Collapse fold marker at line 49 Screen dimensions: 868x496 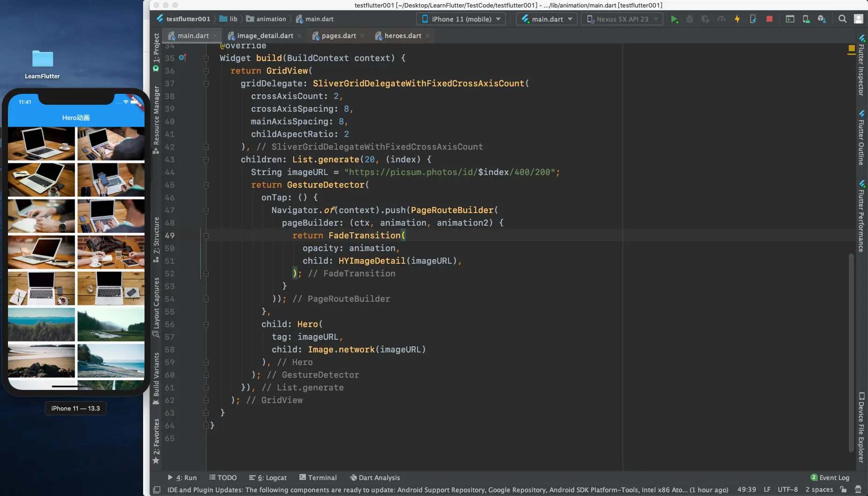(x=206, y=236)
